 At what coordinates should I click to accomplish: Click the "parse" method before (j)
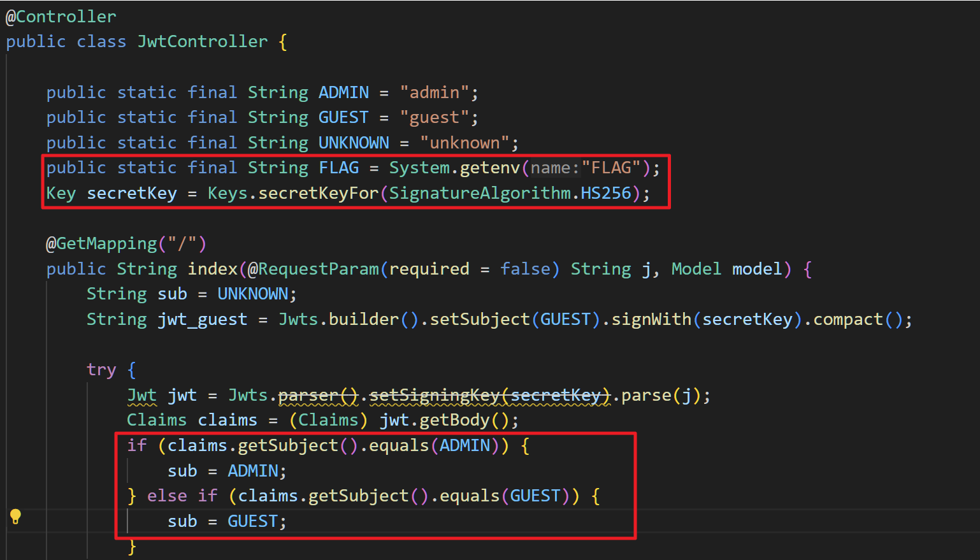point(646,395)
